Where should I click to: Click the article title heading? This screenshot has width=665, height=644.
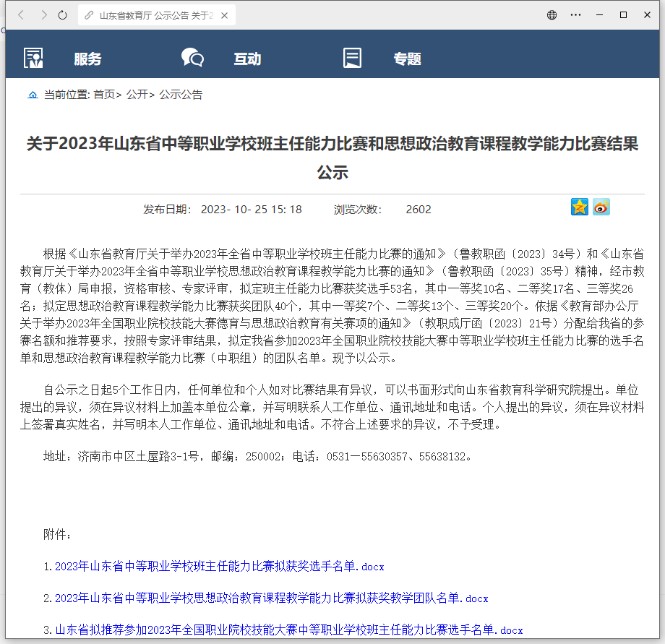pyautogui.click(x=332, y=158)
